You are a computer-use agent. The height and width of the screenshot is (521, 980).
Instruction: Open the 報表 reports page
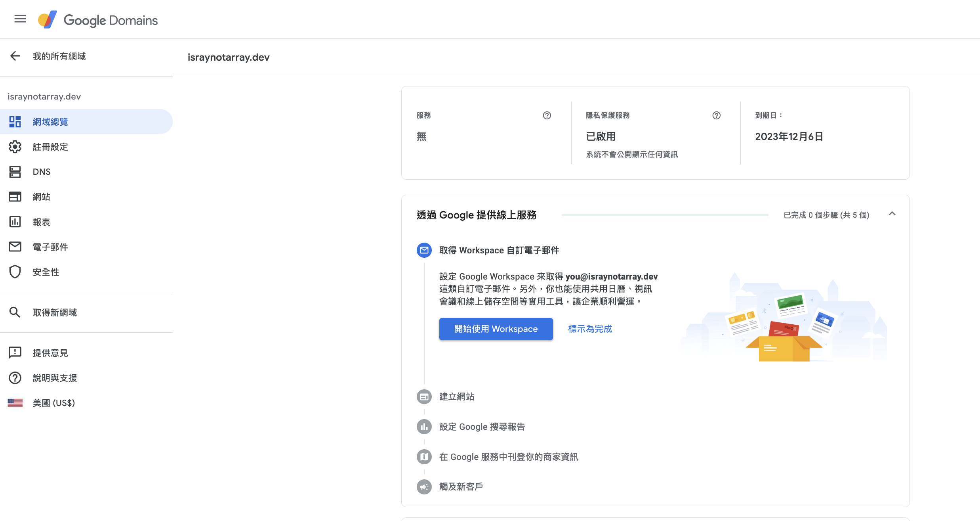click(41, 222)
